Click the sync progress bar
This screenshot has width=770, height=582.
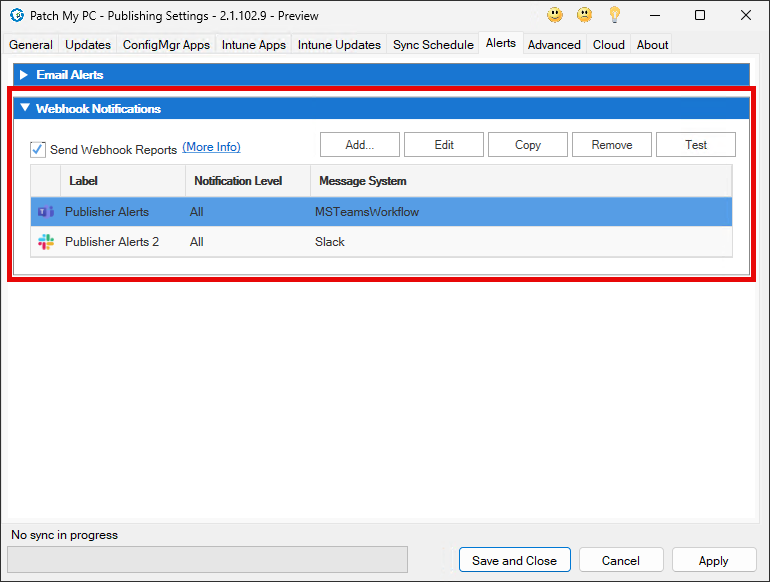(207, 559)
